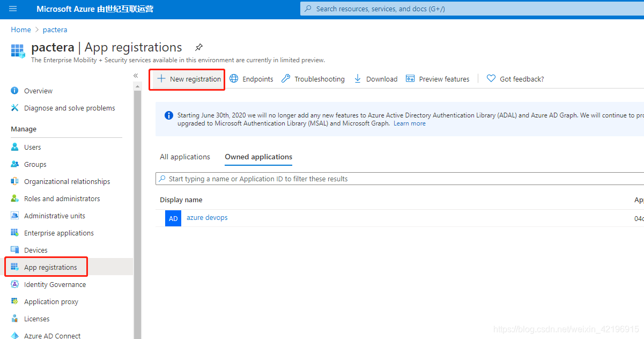This screenshot has height=339, width=644.
Task: Switch to the All applications tab
Action: pyautogui.click(x=185, y=157)
